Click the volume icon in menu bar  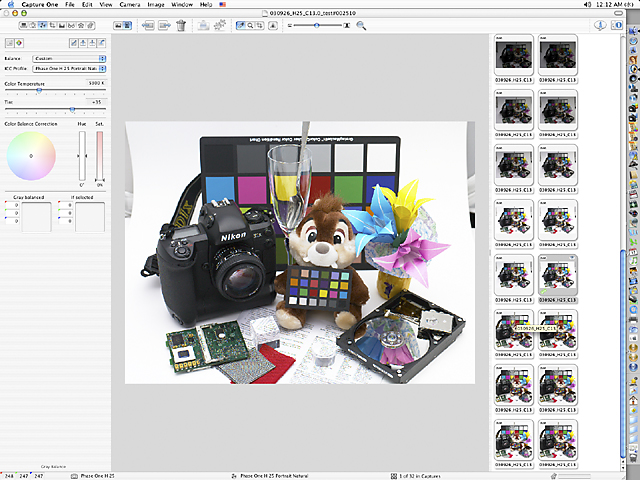click(x=588, y=4)
